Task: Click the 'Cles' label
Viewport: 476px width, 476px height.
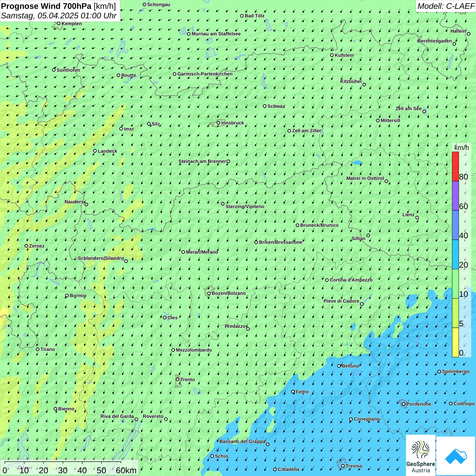Action: pyautogui.click(x=172, y=318)
